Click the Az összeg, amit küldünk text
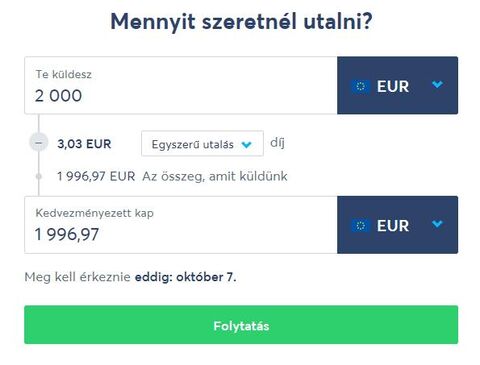Screen dimensions: 480x365 pos(215,176)
